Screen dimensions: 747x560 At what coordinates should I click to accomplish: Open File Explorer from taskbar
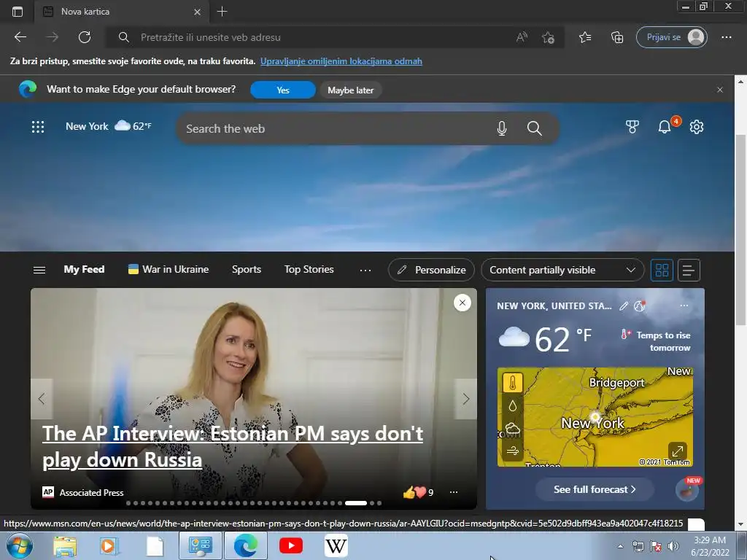(65, 546)
